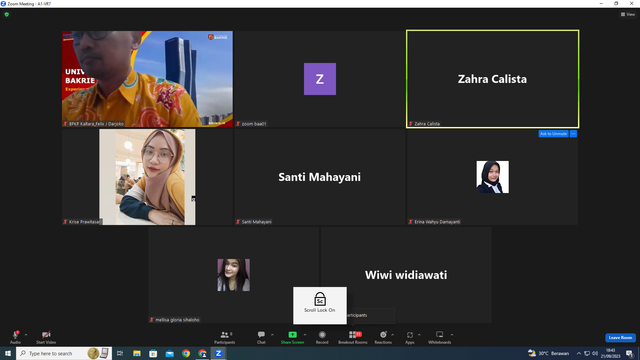Open audio options caret next to Audio
Viewport: 640px width, 360px height.
coord(26,335)
